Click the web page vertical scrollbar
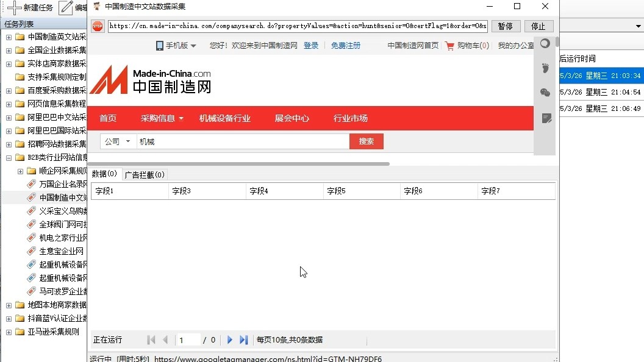 click(557, 42)
